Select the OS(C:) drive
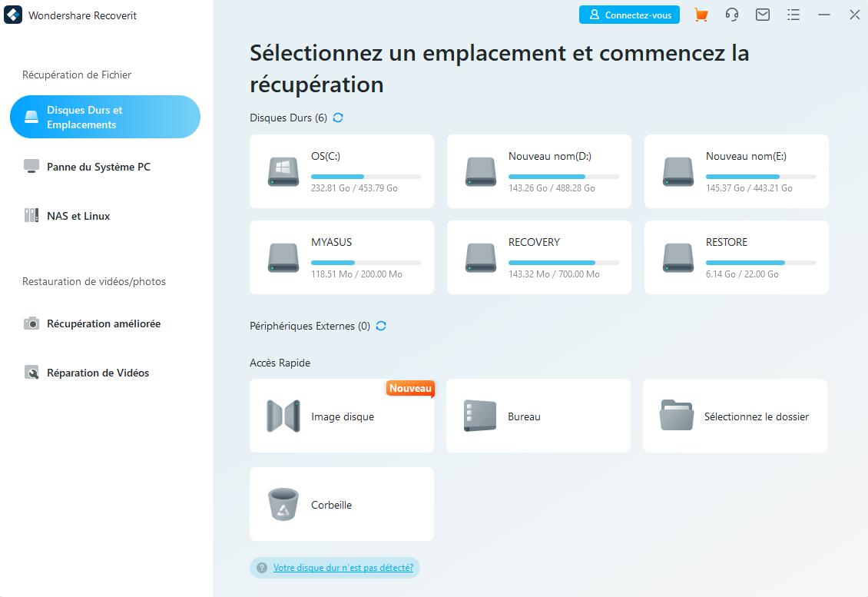868x597 pixels. click(x=341, y=171)
